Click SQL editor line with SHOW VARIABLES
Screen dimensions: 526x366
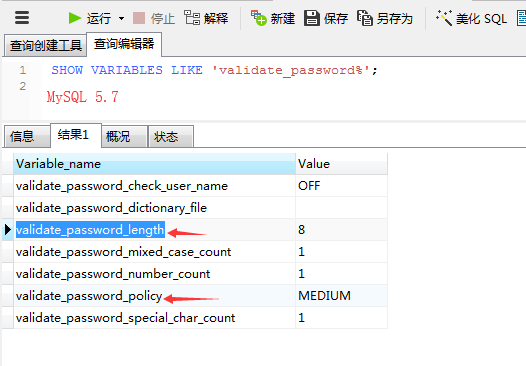coord(214,70)
